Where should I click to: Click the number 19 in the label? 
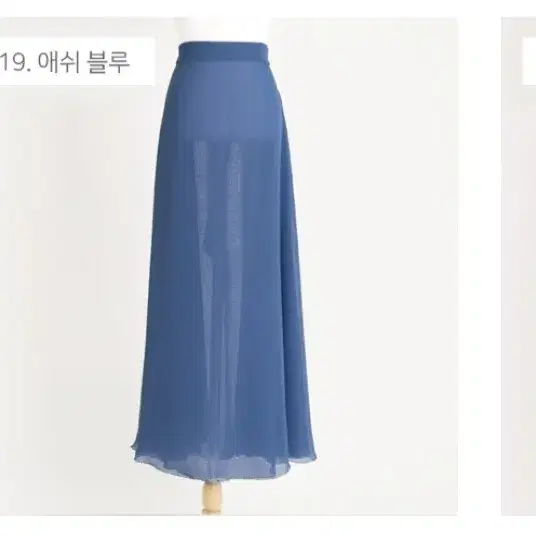coord(14,63)
